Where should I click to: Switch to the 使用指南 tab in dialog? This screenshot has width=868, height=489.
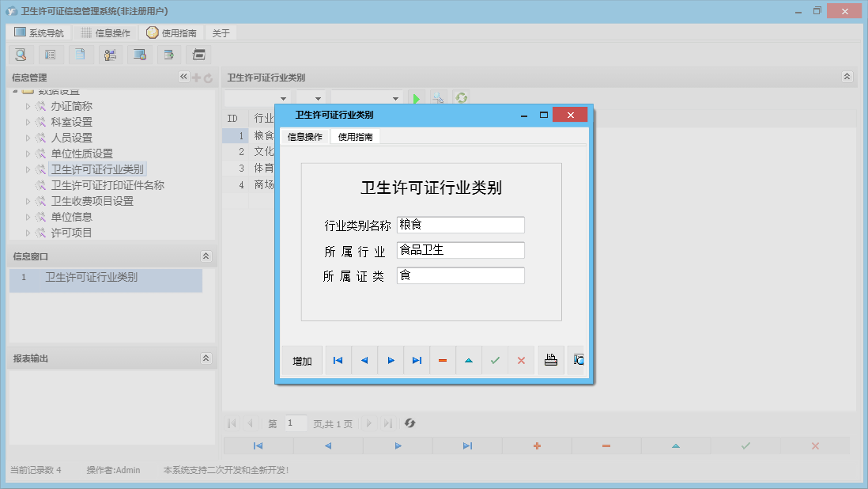pyautogui.click(x=355, y=135)
